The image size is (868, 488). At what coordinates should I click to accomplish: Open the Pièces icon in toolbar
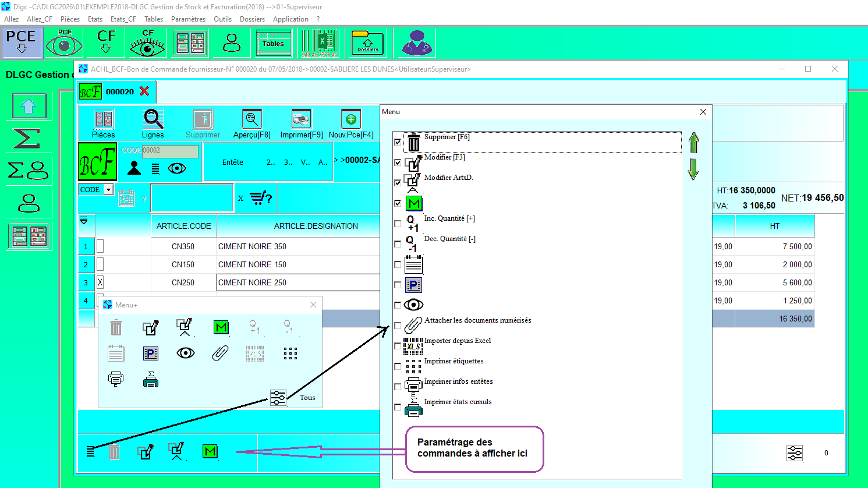point(104,119)
